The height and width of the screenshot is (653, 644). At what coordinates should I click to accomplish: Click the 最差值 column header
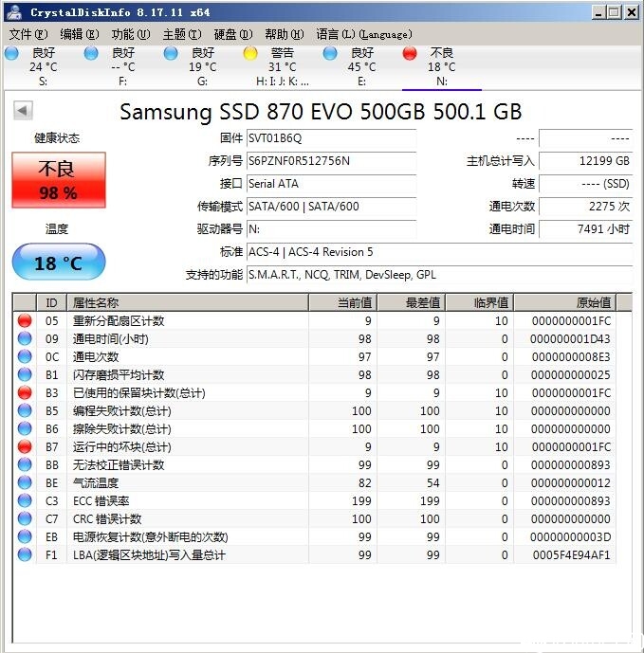click(411, 302)
